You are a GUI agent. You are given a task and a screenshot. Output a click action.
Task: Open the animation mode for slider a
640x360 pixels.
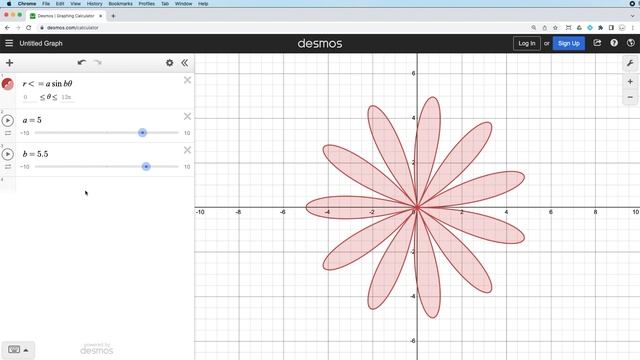coord(8,133)
